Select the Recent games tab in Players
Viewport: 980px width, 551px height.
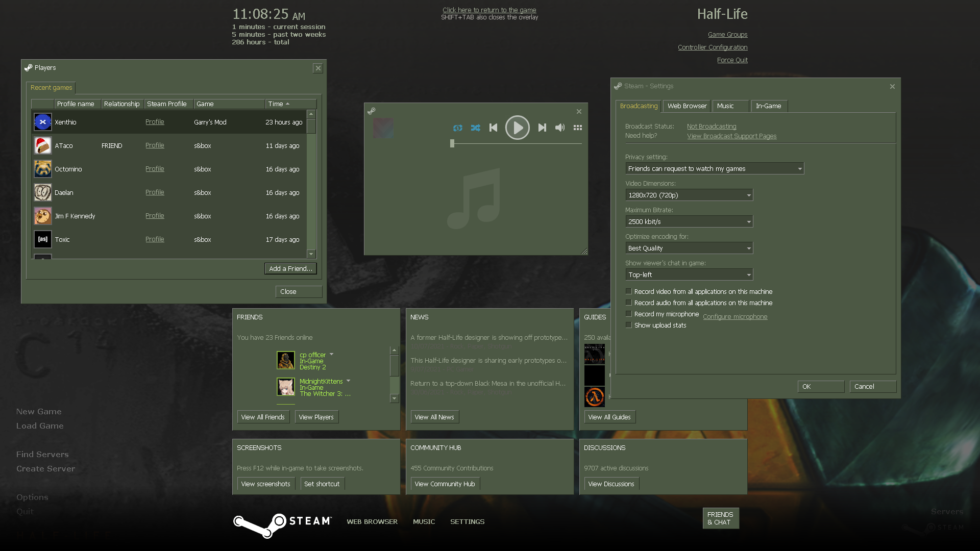point(51,87)
